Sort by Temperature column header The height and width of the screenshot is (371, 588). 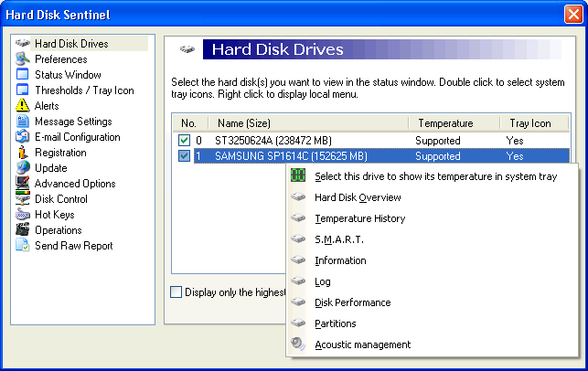[x=454, y=123]
